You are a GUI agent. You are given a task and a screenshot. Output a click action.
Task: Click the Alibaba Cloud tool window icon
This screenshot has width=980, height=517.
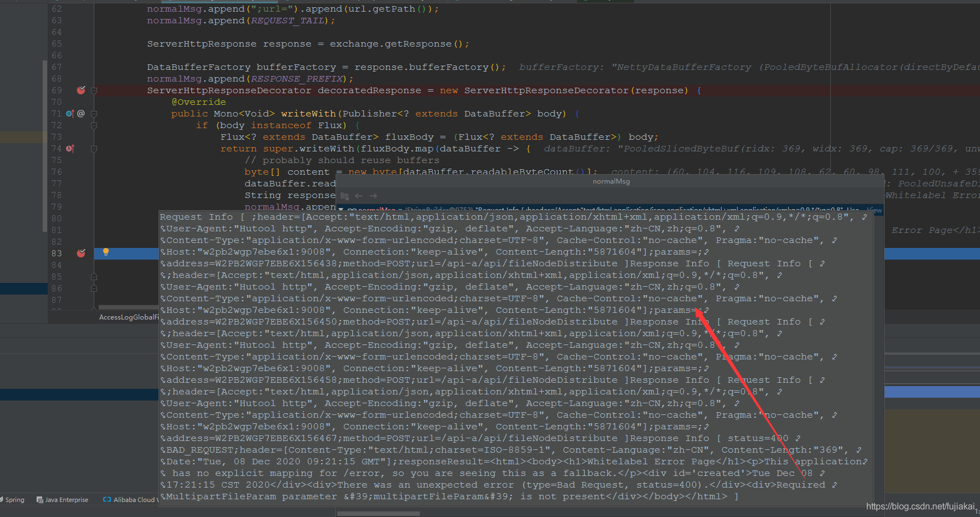click(107, 500)
